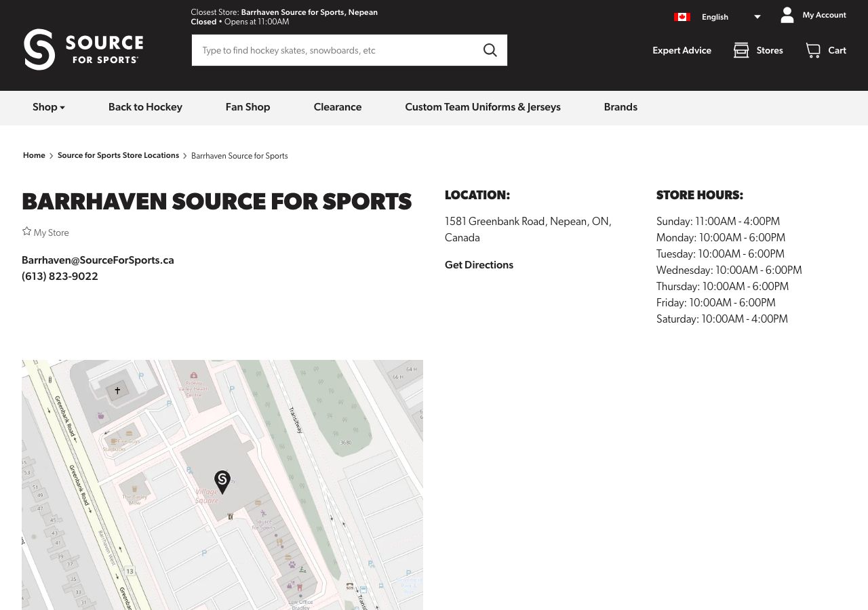868x610 pixels.
Task: Click the Village Square label on map
Action: pos(207,496)
